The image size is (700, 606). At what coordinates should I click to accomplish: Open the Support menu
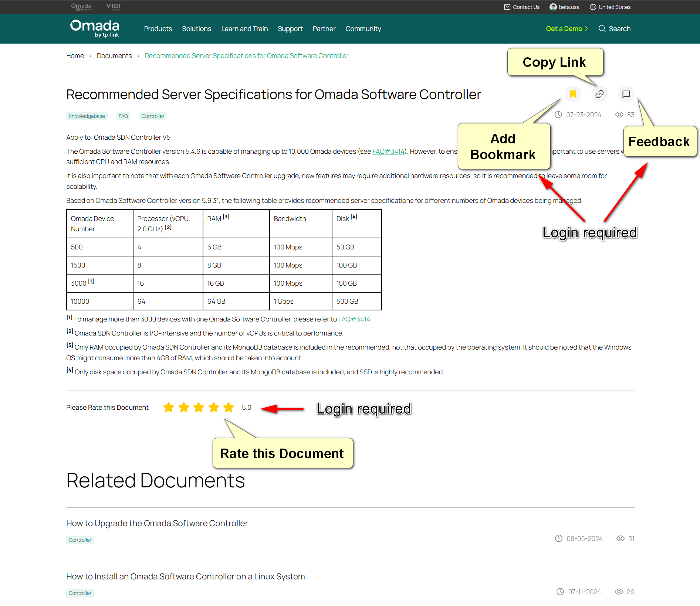click(x=290, y=29)
